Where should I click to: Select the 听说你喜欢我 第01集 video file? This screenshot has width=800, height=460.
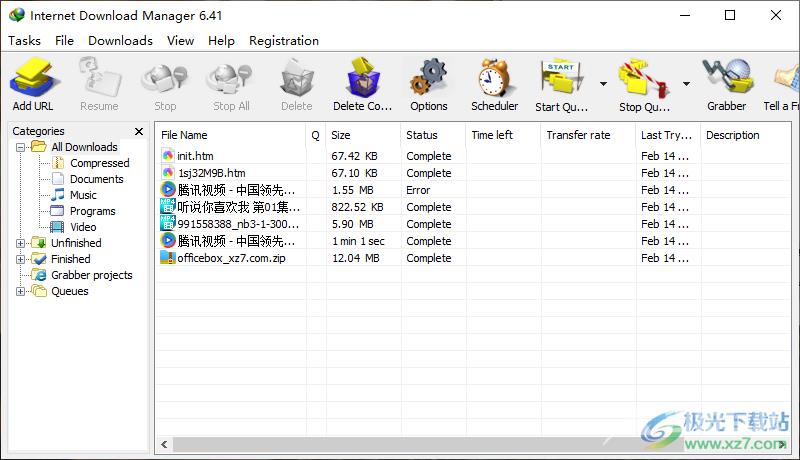472,207
